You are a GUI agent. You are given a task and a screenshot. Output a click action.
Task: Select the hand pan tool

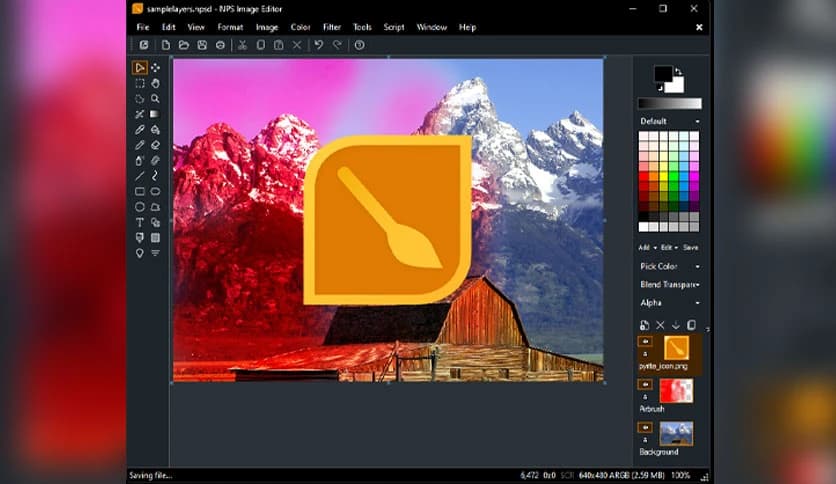pyautogui.click(x=155, y=83)
